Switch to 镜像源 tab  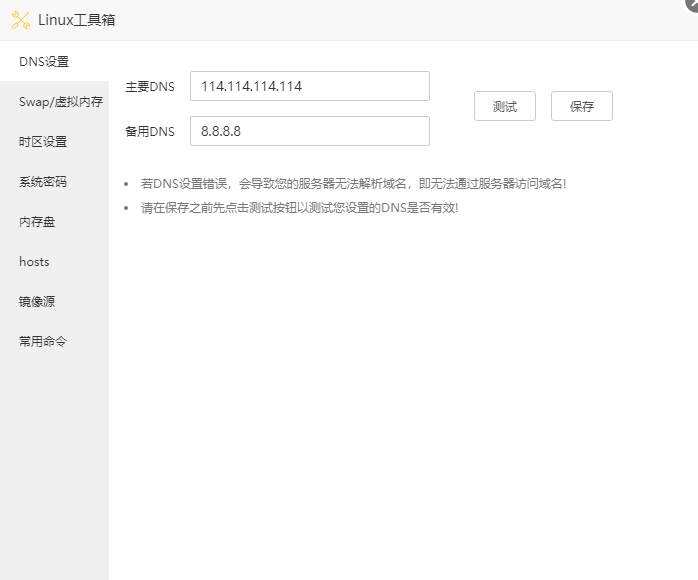point(54,302)
